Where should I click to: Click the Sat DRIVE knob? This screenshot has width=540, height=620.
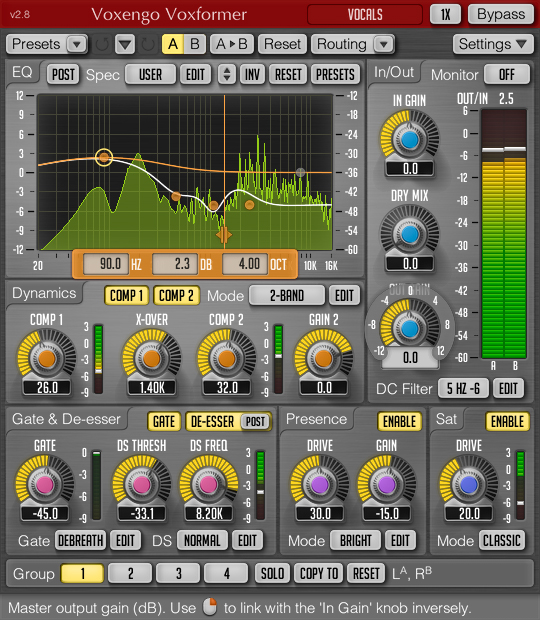[469, 484]
